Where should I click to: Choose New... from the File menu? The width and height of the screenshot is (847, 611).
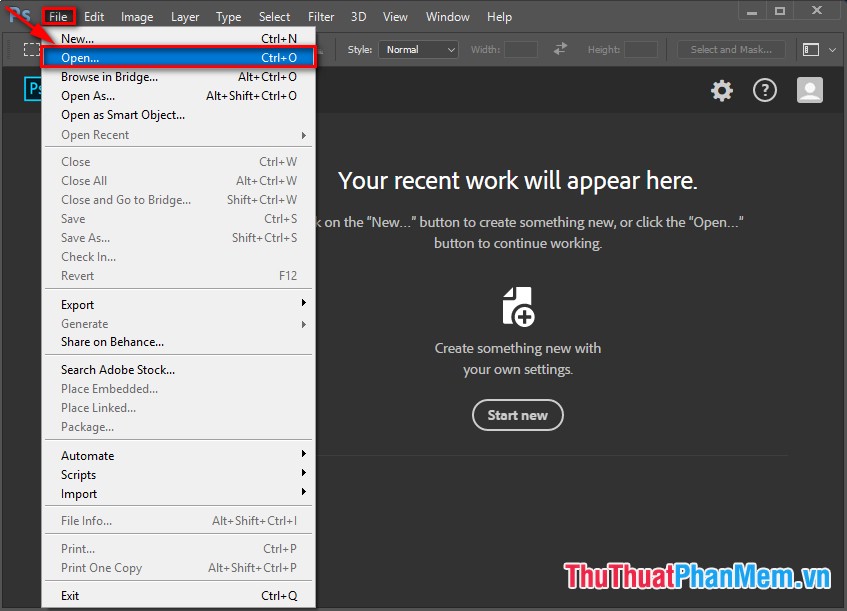tap(178, 38)
